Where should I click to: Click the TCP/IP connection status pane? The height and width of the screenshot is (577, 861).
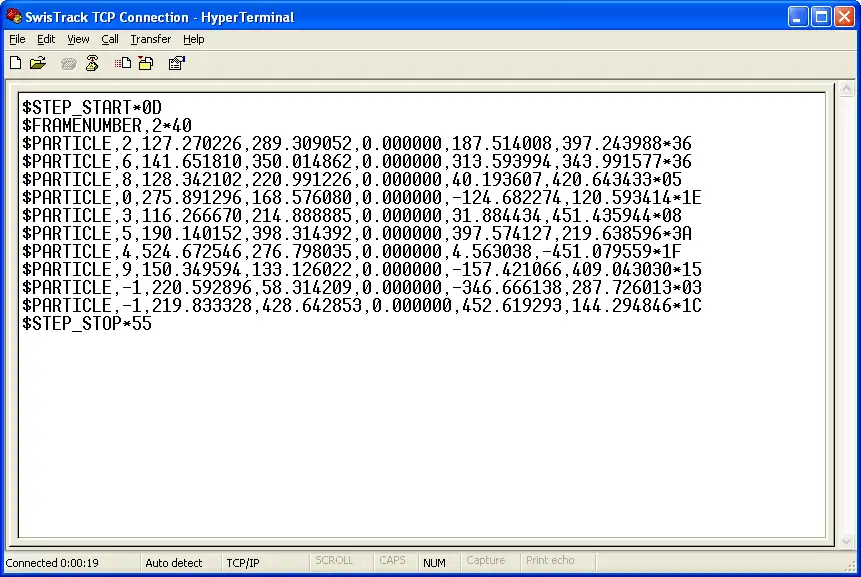click(x=242, y=562)
